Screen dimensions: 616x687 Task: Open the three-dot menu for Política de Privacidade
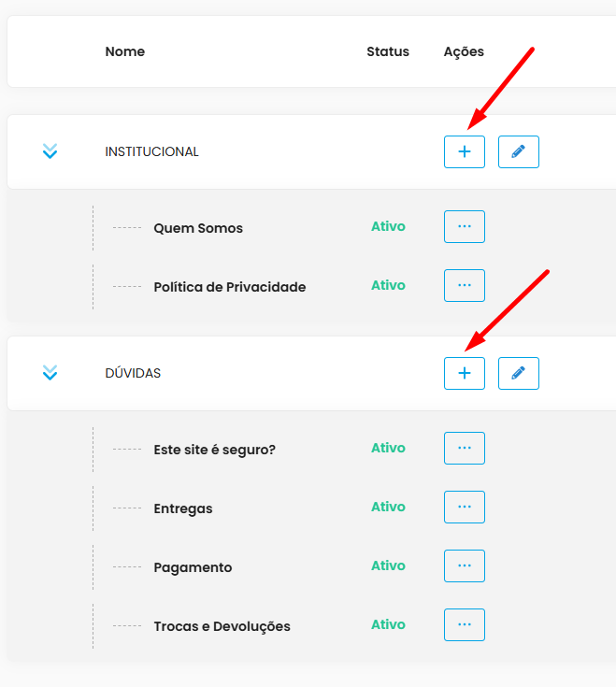[464, 285]
